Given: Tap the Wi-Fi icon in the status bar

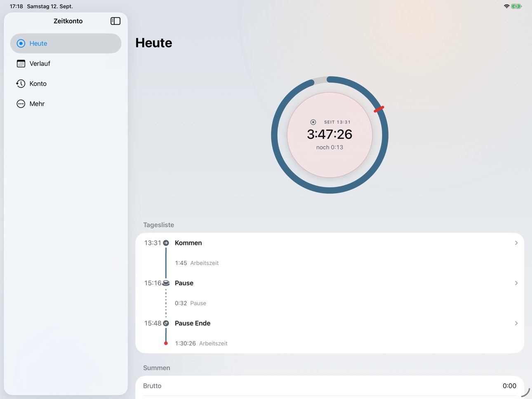Looking at the screenshot, I should pyautogui.click(x=506, y=6).
